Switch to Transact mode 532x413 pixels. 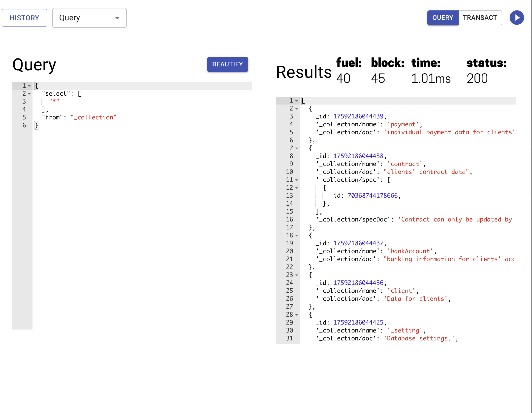point(480,18)
